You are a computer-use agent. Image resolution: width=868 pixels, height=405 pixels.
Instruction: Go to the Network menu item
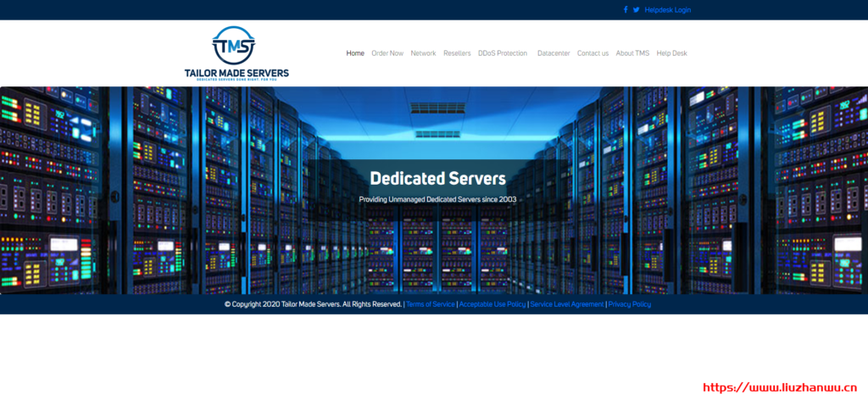[423, 53]
